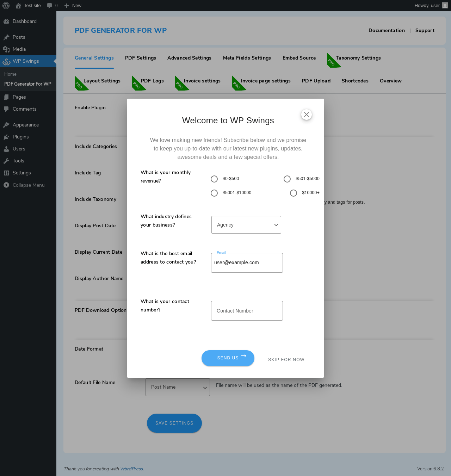
Task: Open the Shortcodes tab
Action: (355, 81)
